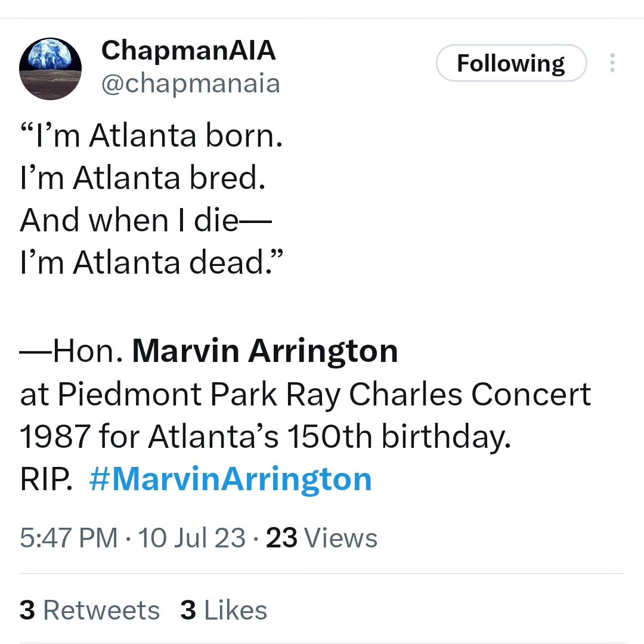644x644 pixels.
Task: Toggle the Following button to unfollow
Action: tap(512, 63)
